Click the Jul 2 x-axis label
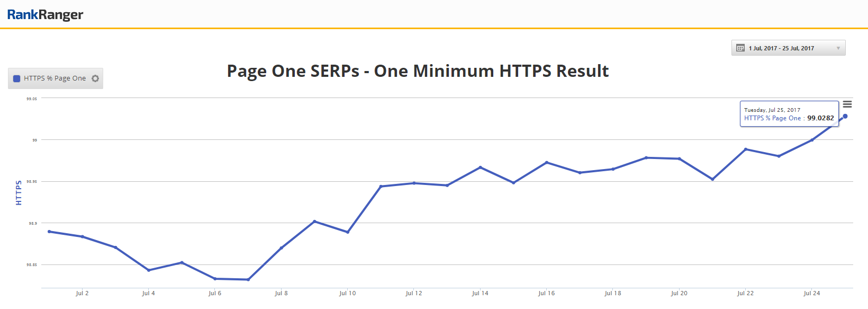868x309 pixels. [x=82, y=293]
